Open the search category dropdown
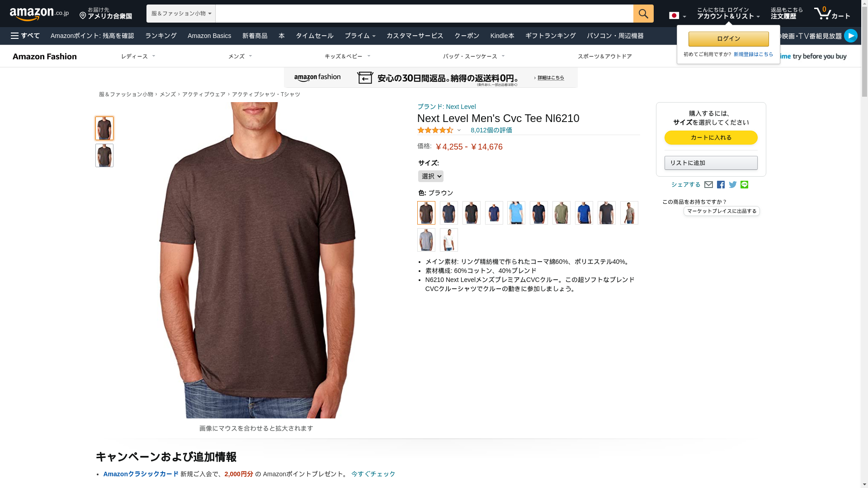This screenshot has height=488, width=868. coord(181,14)
